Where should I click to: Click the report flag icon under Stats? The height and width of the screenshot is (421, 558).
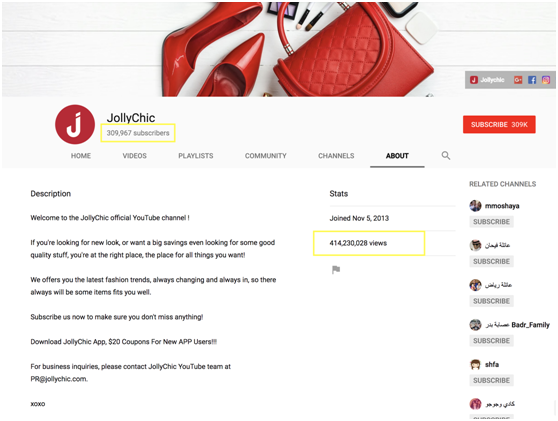click(x=336, y=270)
